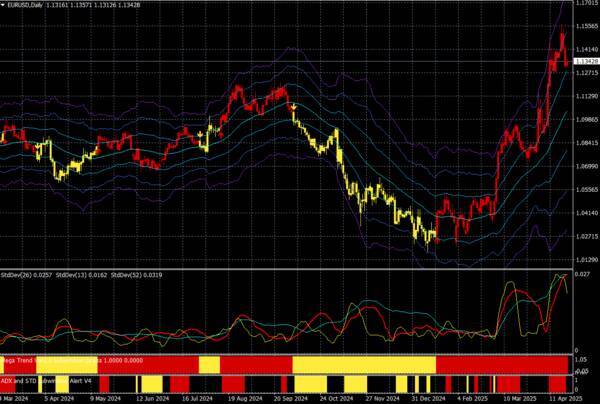Image resolution: width=600 pixels, height=404 pixels.
Task: Click the 1.08415 price level on the axis
Action: (586, 142)
